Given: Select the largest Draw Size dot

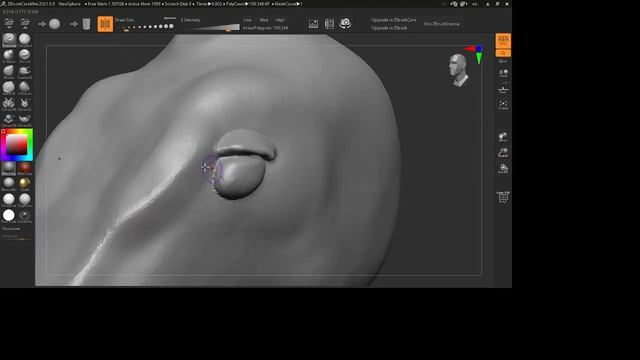Looking at the screenshot, I should [171, 26].
